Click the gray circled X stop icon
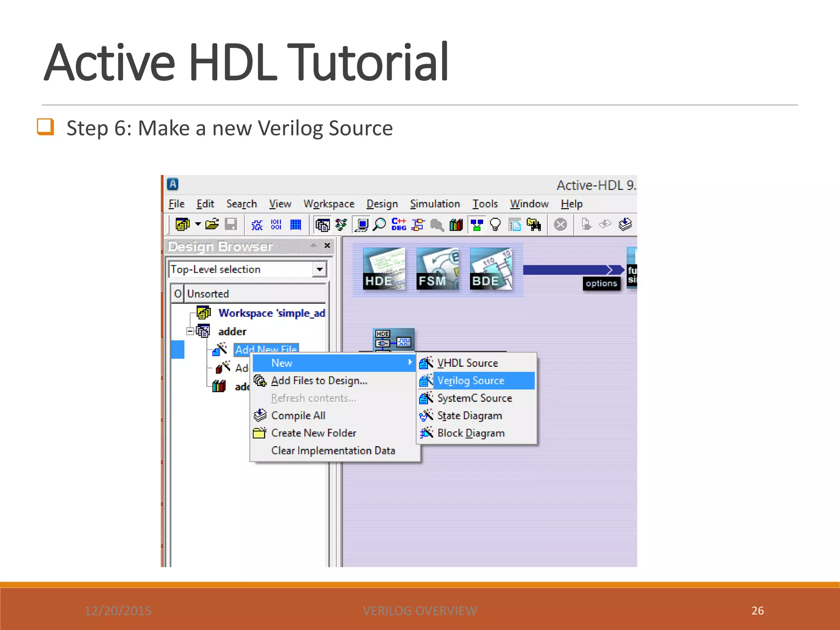 click(x=560, y=225)
